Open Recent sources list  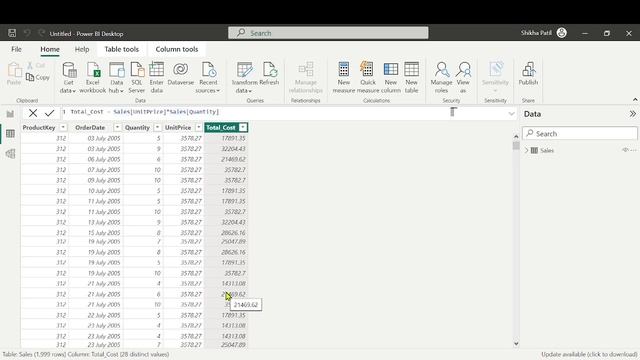pyautogui.click(x=208, y=78)
